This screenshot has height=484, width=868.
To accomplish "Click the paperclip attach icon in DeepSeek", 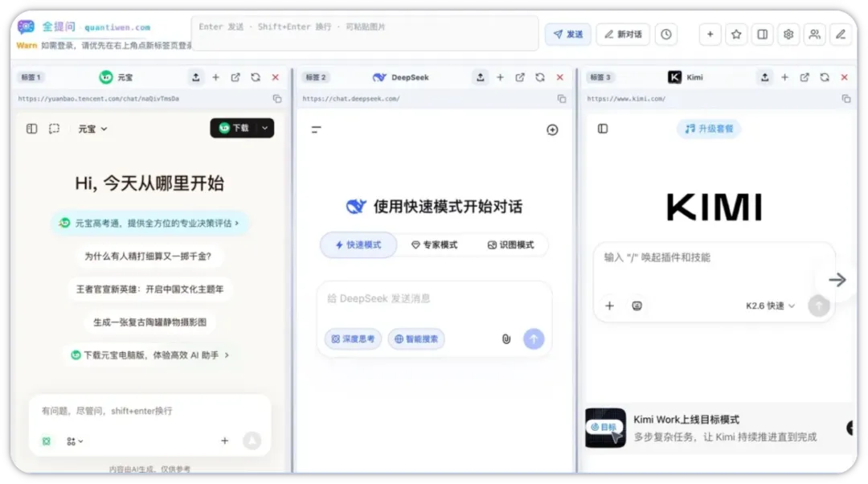I will (x=506, y=339).
